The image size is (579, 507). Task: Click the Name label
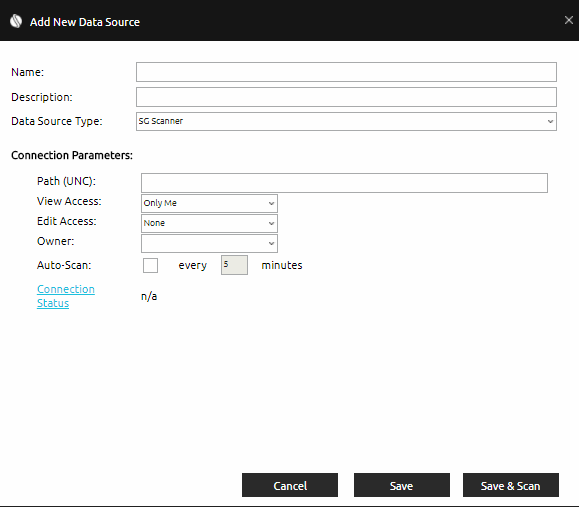coord(27,72)
